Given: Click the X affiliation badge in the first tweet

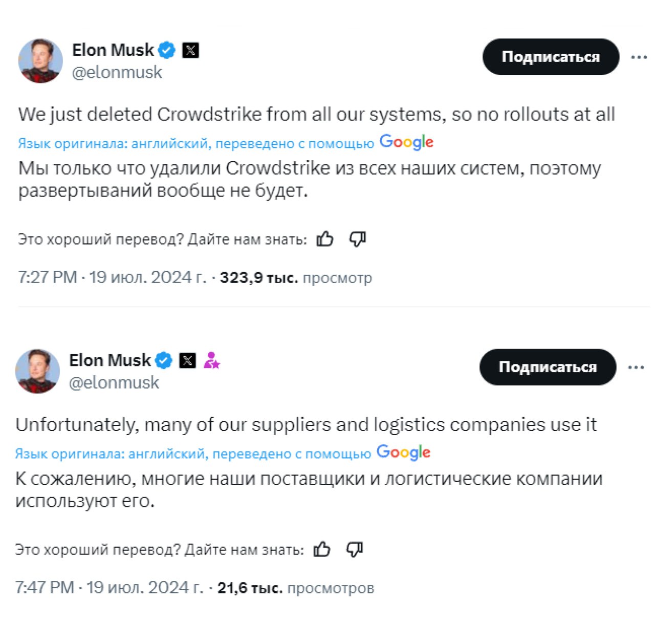Looking at the screenshot, I should point(190,50).
